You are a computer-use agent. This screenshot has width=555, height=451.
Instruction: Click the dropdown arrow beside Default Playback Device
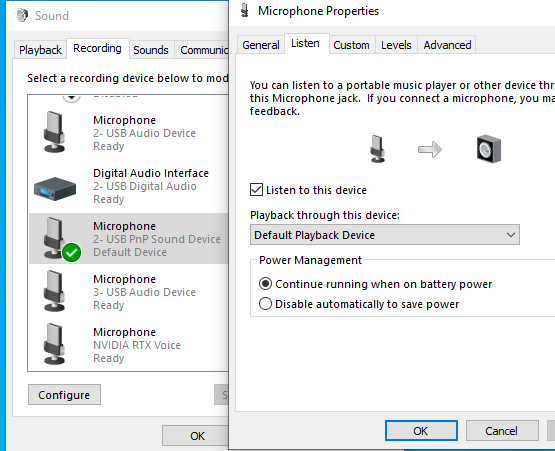(x=510, y=235)
